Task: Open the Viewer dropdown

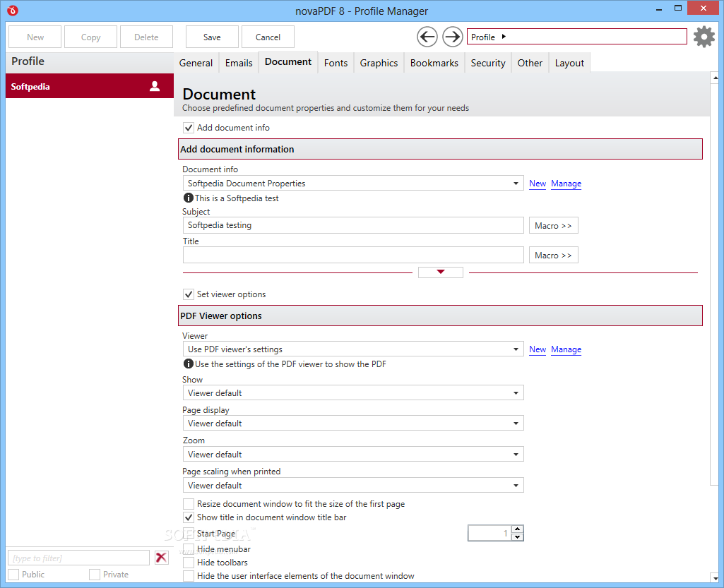Action: click(353, 349)
